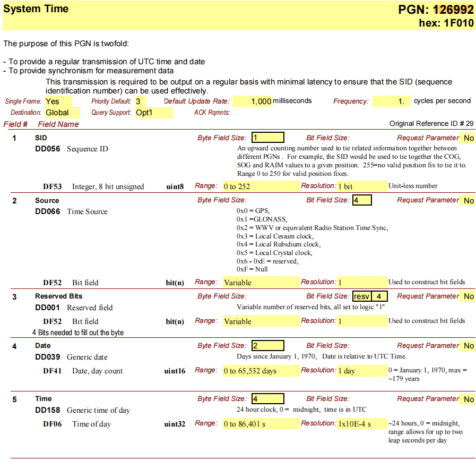Select the Destination field showing Global
This screenshot has width=476, height=460.
tap(63, 113)
